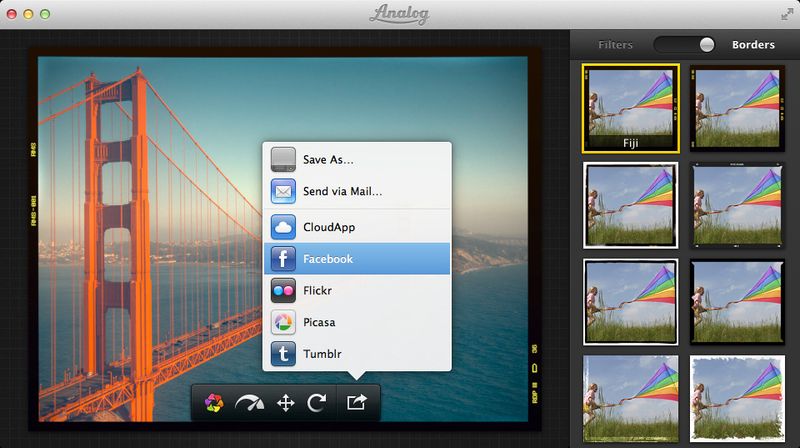Select Flickr from the share list
The height and width of the screenshot is (448, 800).
[357, 290]
